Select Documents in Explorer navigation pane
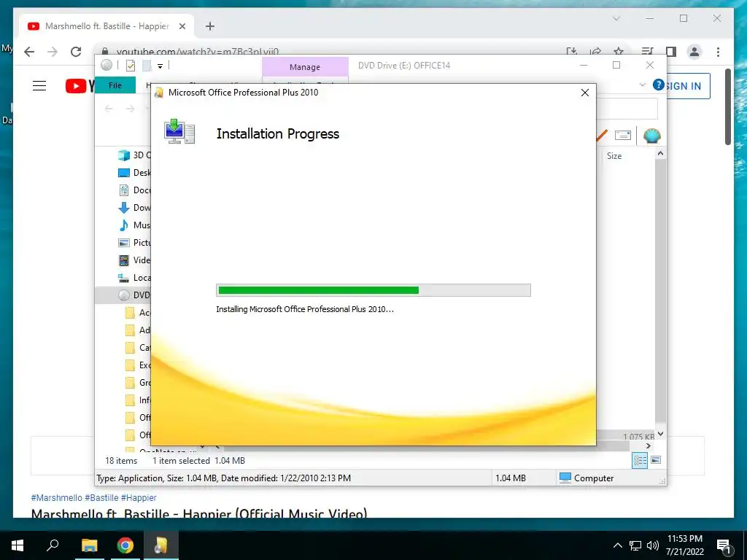 [133, 190]
